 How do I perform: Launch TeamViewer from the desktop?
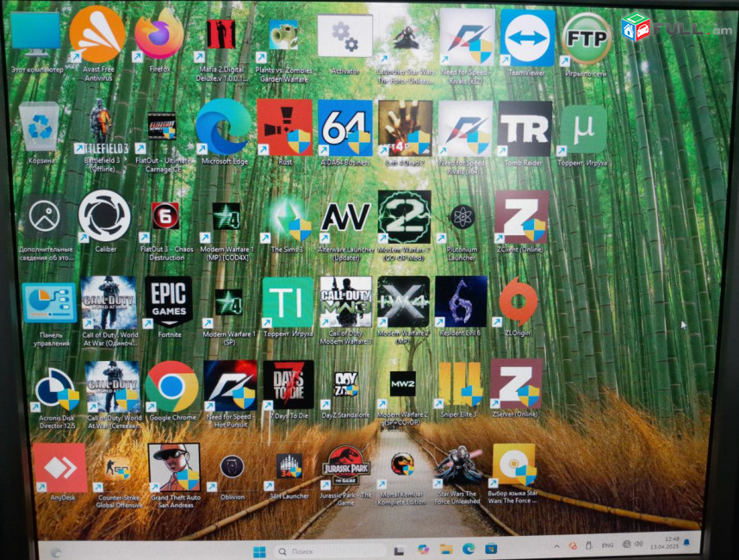527,38
